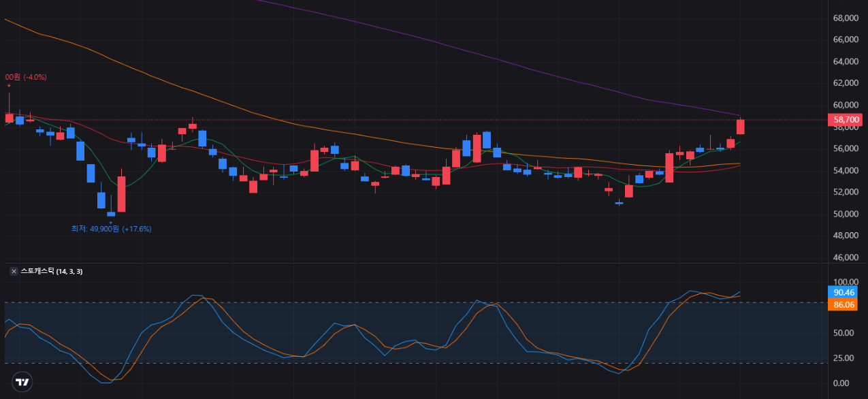Click the blue stochastic value 90.46
Screen dimensions: 868x399
pos(843,292)
